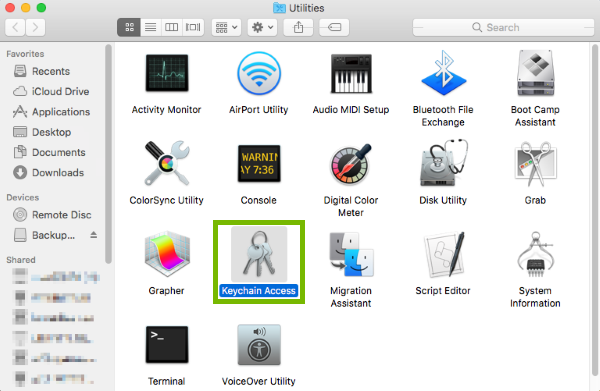Open the Activity Monitor app icon

[x=167, y=73]
